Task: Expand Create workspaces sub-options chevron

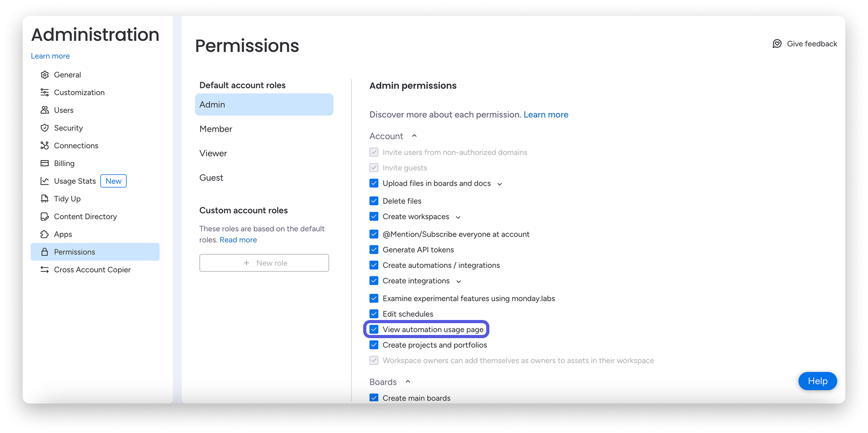Action: click(x=458, y=217)
